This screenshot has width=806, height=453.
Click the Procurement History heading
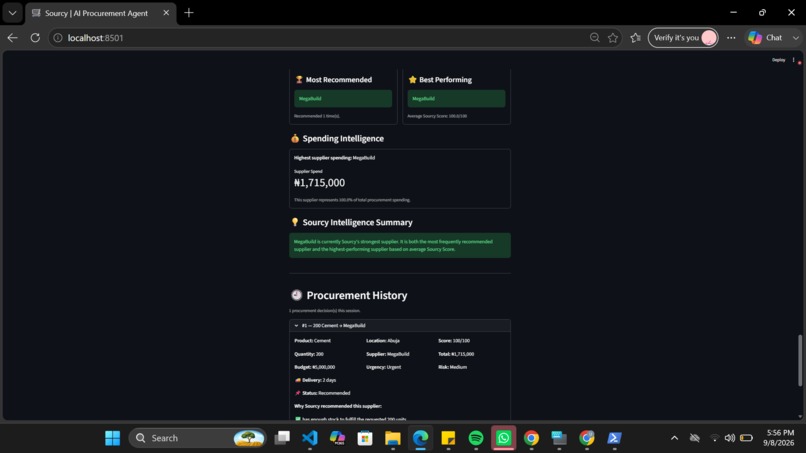[x=357, y=295]
